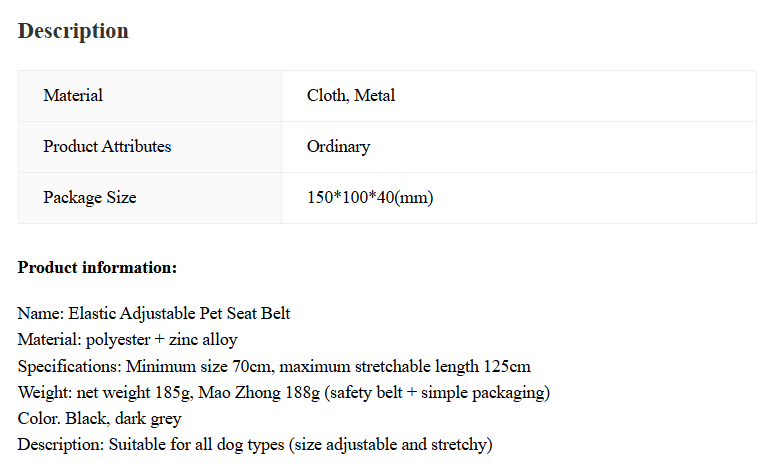The image size is (766, 472).
Task: Click the Product information heading
Action: point(97,268)
